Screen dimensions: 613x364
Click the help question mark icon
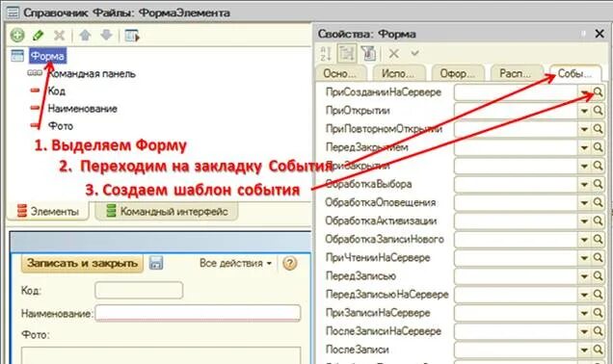click(289, 263)
